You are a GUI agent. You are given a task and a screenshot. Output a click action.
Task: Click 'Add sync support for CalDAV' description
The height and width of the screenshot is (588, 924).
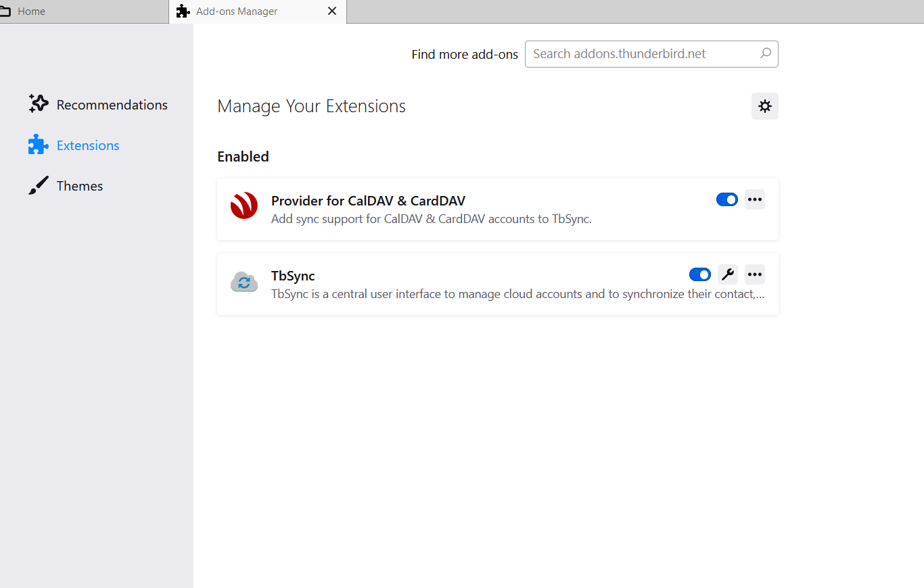coord(432,219)
